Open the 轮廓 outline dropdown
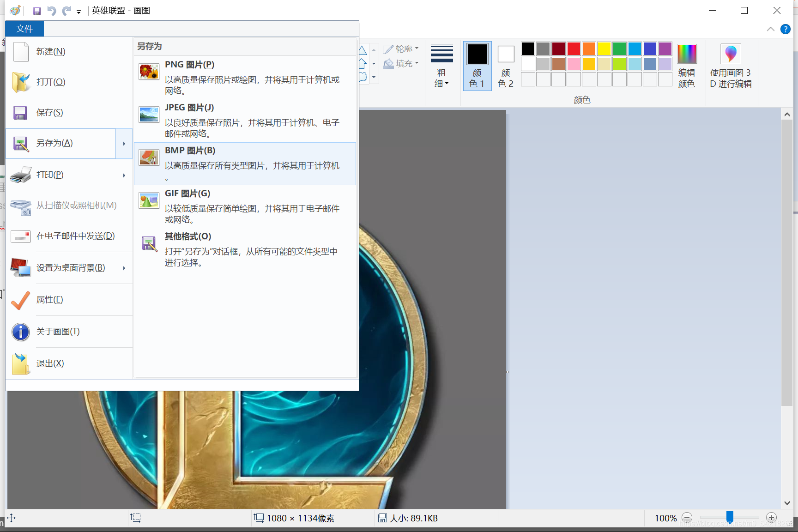The image size is (798, 532). click(401, 49)
